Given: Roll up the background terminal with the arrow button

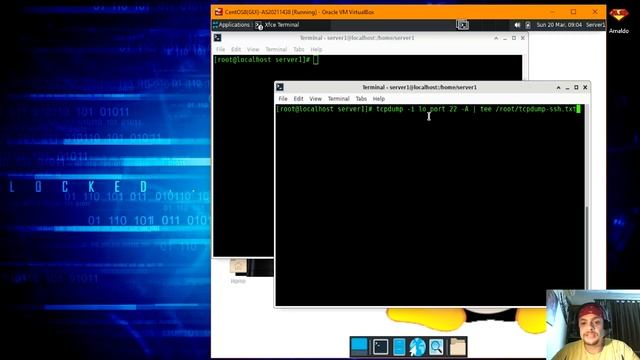Looking at the screenshot, I should click(x=496, y=38).
